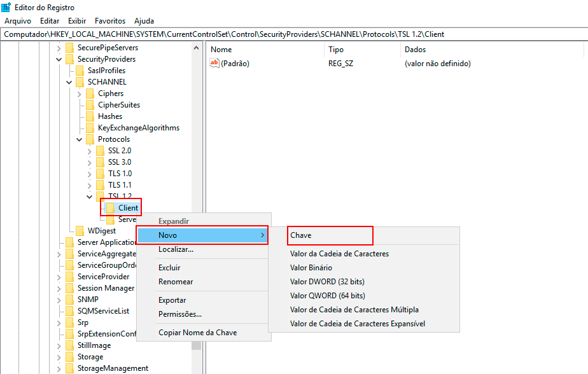Choose Permissões... in the context menu
The image size is (588, 374).
tap(202, 314)
